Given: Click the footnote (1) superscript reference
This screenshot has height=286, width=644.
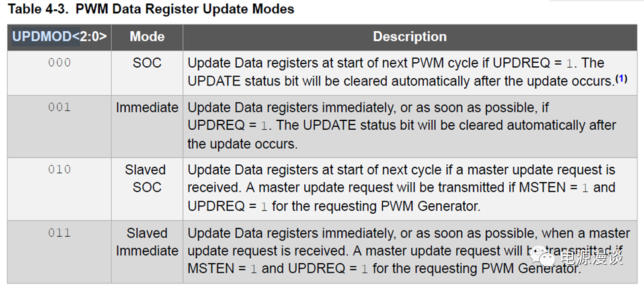Looking at the screenshot, I should (x=621, y=79).
